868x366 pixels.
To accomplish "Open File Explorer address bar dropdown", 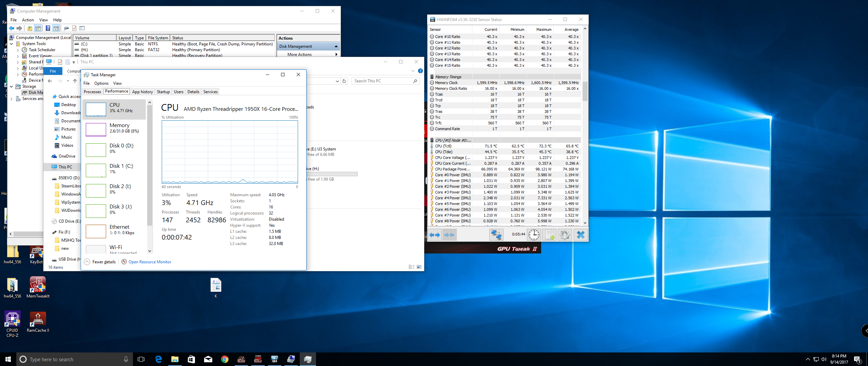I will point(337,81).
